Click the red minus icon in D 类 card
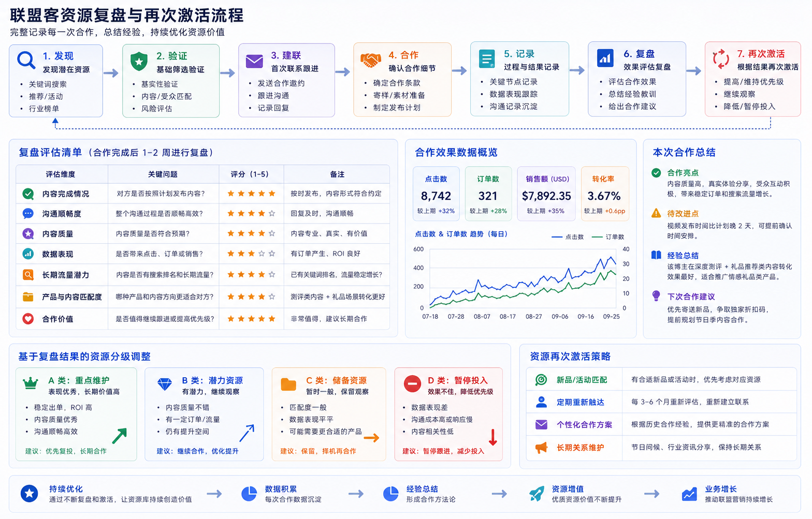The width and height of the screenshot is (812, 519). pos(413,384)
